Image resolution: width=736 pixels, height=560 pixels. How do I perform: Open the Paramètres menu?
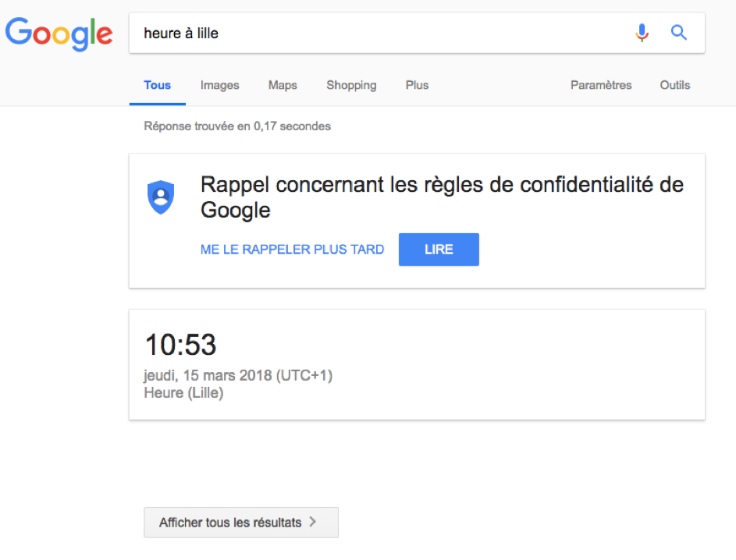point(601,85)
